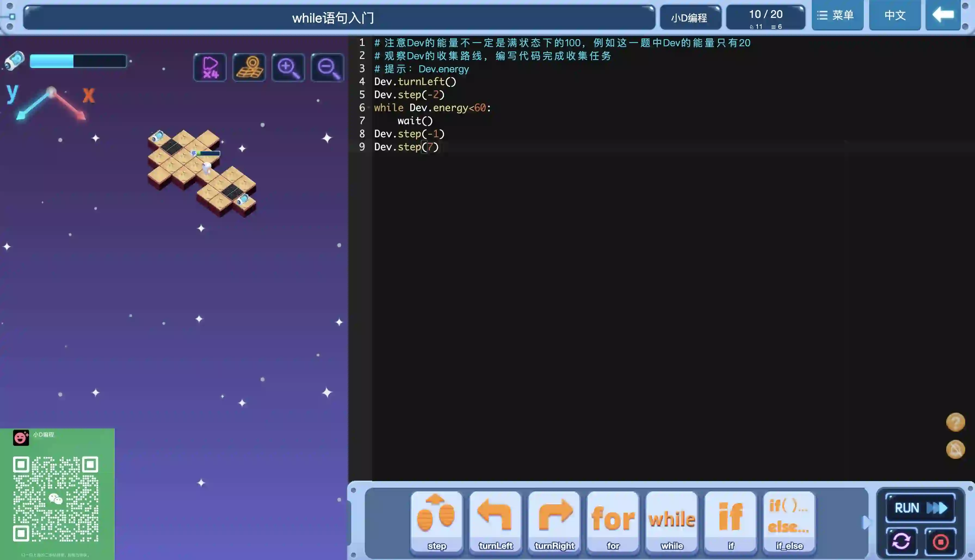
Task: Insert a step command block
Action: (437, 521)
